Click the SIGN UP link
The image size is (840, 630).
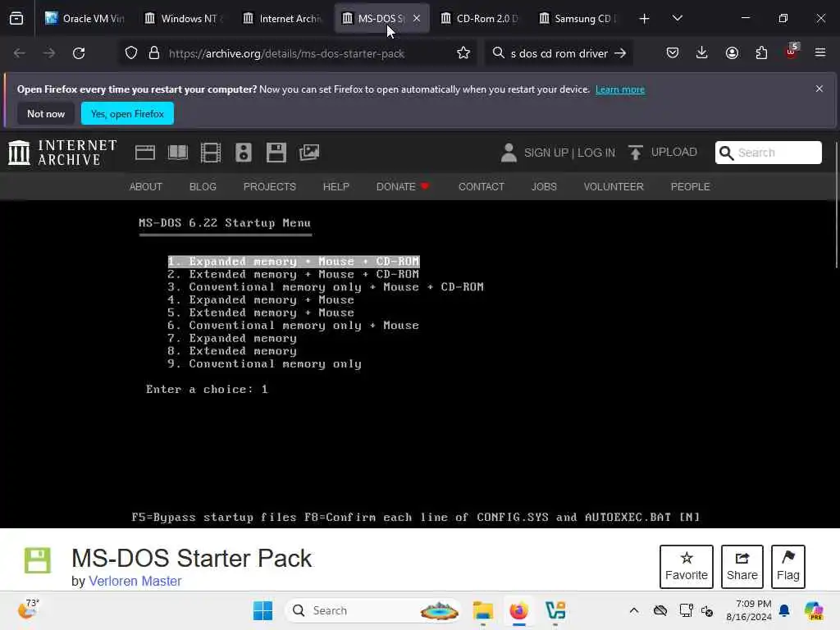pyautogui.click(x=546, y=153)
